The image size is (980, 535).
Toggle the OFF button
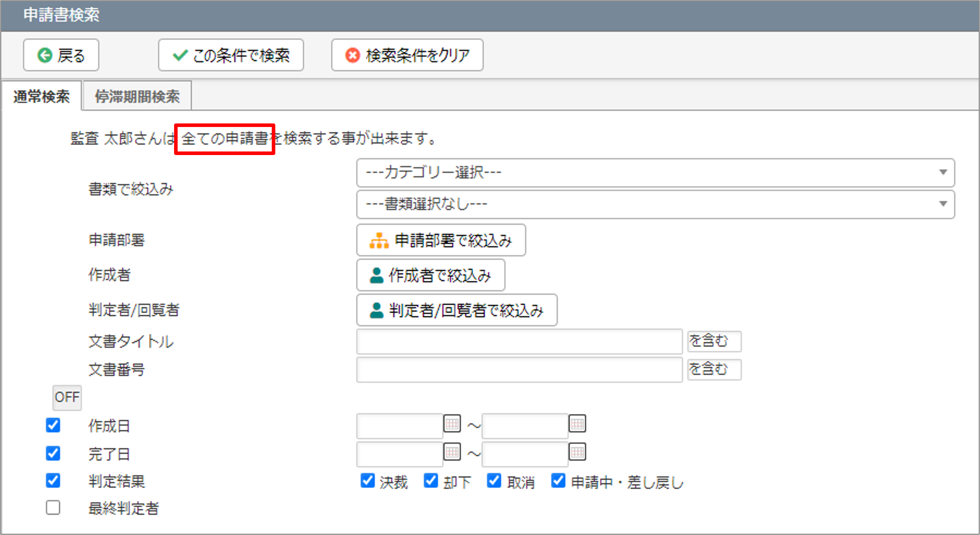tap(67, 397)
